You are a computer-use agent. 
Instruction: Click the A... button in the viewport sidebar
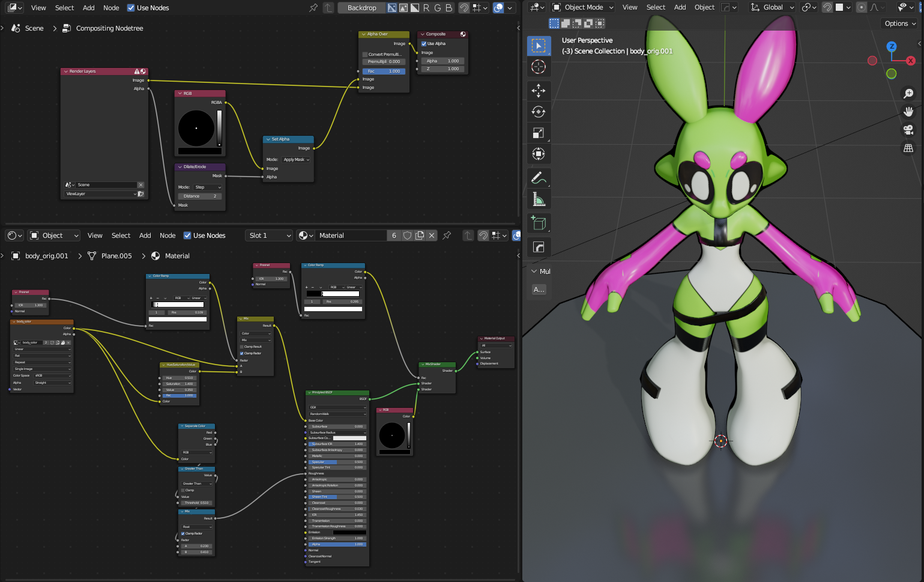539,289
